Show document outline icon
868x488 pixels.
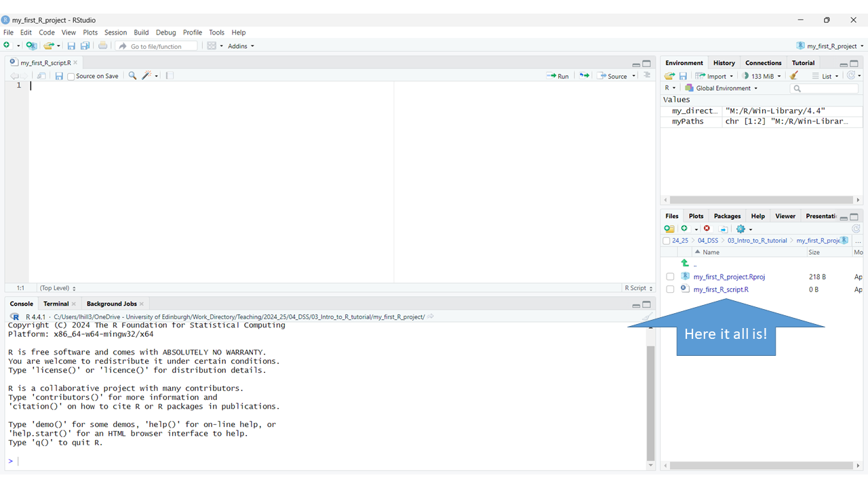[647, 75]
